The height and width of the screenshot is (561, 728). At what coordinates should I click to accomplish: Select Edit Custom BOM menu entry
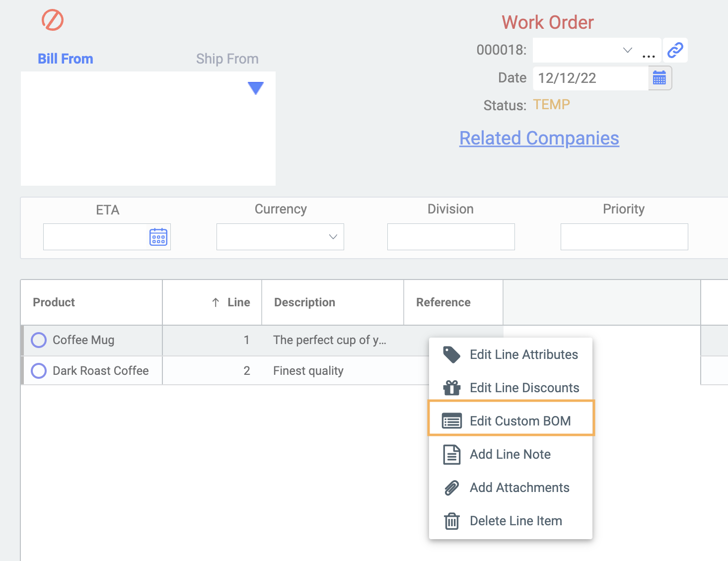coord(510,421)
